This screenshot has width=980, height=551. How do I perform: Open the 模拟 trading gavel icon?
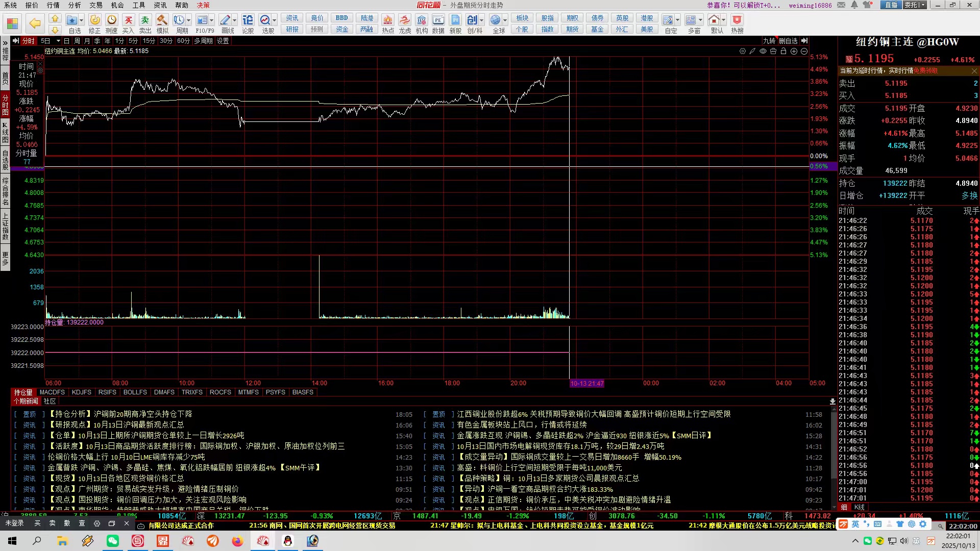tap(162, 21)
